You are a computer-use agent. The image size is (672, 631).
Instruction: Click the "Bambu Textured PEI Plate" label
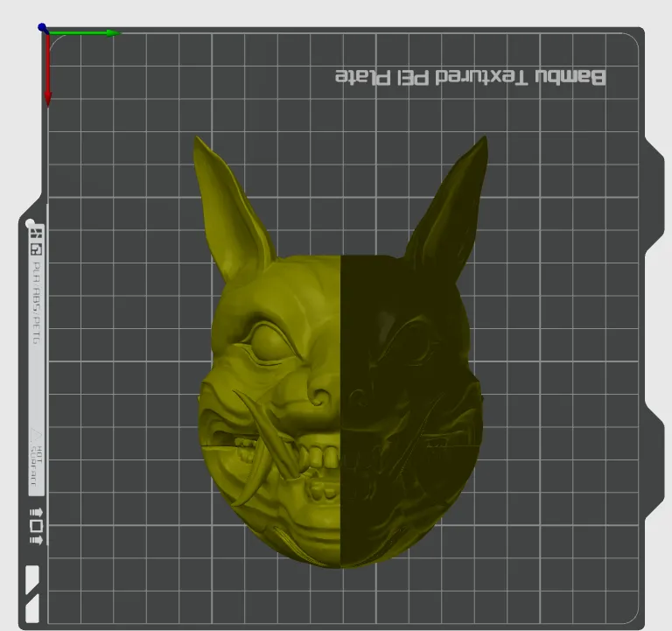pos(470,77)
